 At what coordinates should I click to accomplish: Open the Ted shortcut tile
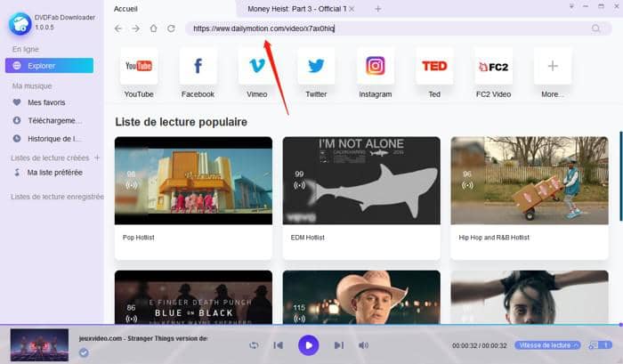(434, 66)
